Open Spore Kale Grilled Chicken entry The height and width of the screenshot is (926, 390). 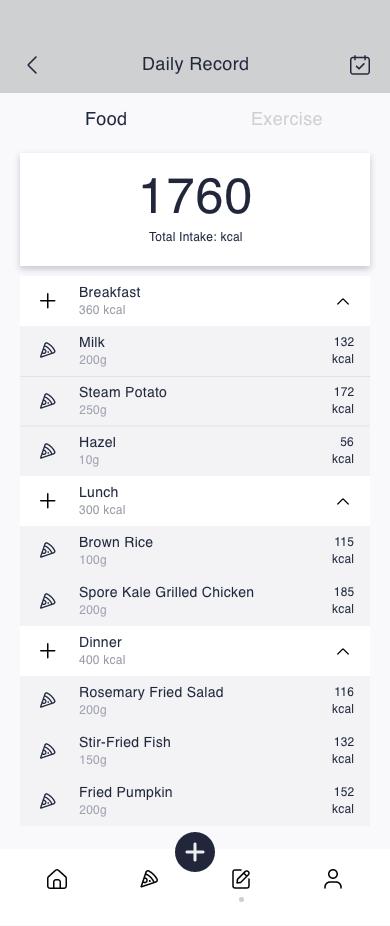click(x=195, y=601)
